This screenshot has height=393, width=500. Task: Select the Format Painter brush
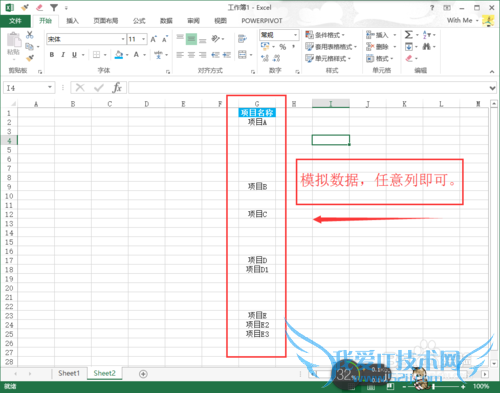click(x=30, y=58)
